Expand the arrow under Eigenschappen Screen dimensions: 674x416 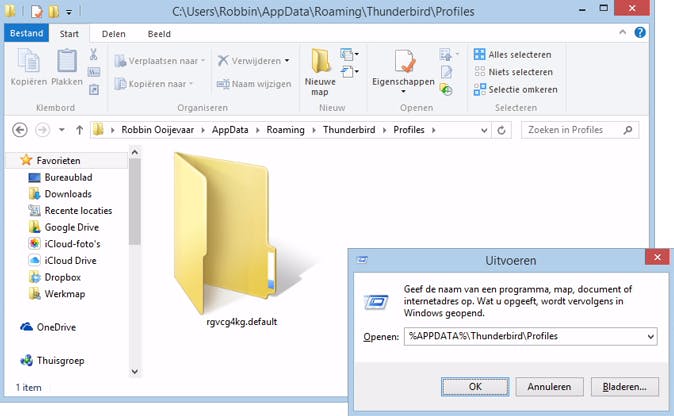pos(403,91)
